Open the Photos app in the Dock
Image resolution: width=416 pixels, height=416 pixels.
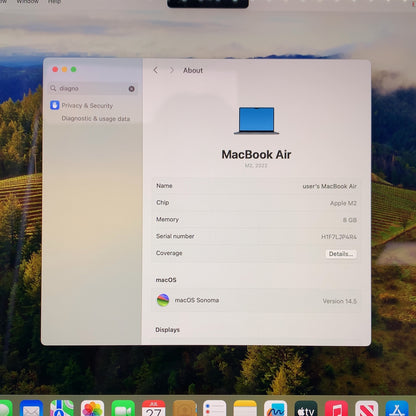[x=92, y=409]
